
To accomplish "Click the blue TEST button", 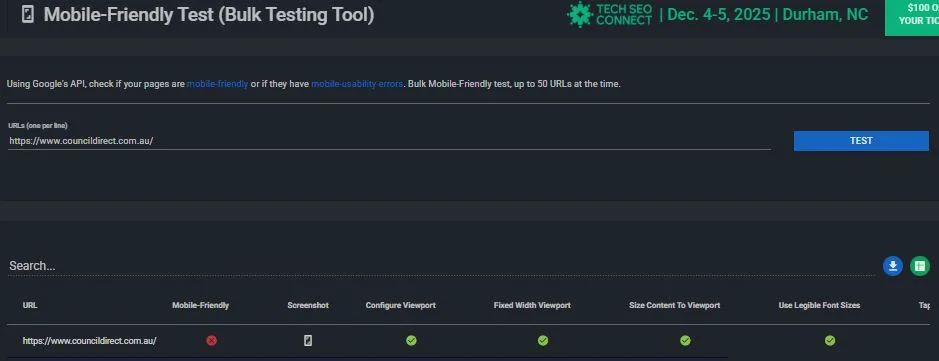I will click(861, 141).
